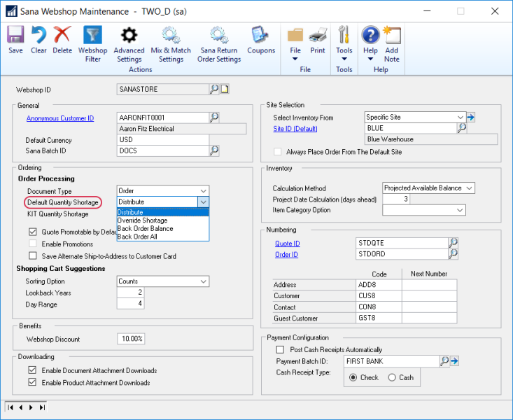Open Mix & Match Settings icon
Screen dimensions: 513x420
171,35
